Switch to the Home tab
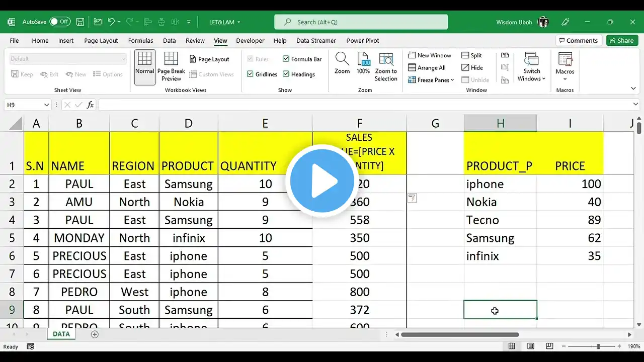644x362 pixels. (x=40, y=41)
